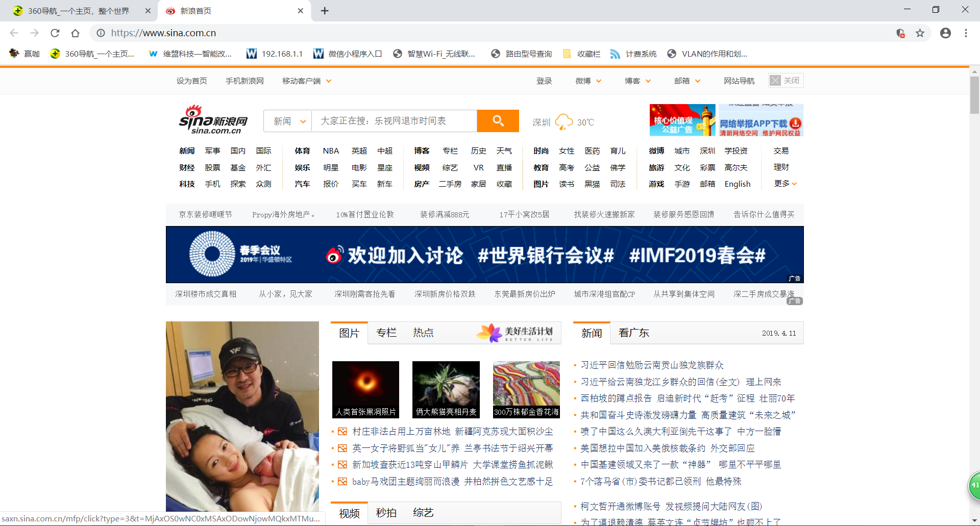980x526 pixels.
Task: Open the 路由型号查询 bookmark
Action: point(522,54)
